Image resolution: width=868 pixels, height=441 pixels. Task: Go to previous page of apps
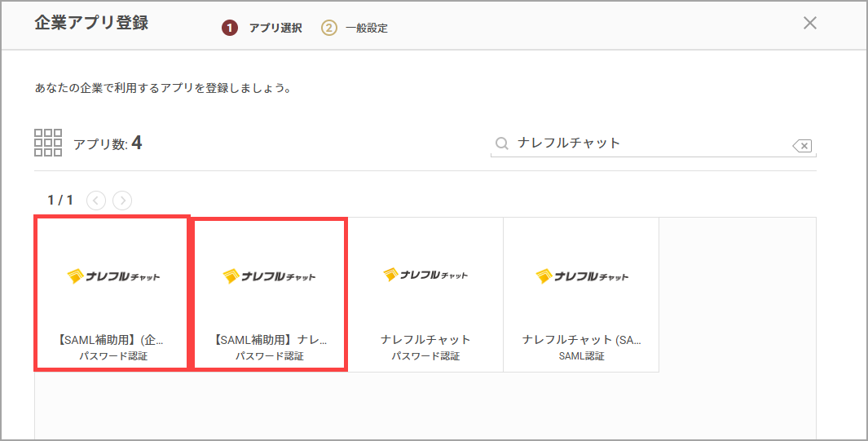96,200
